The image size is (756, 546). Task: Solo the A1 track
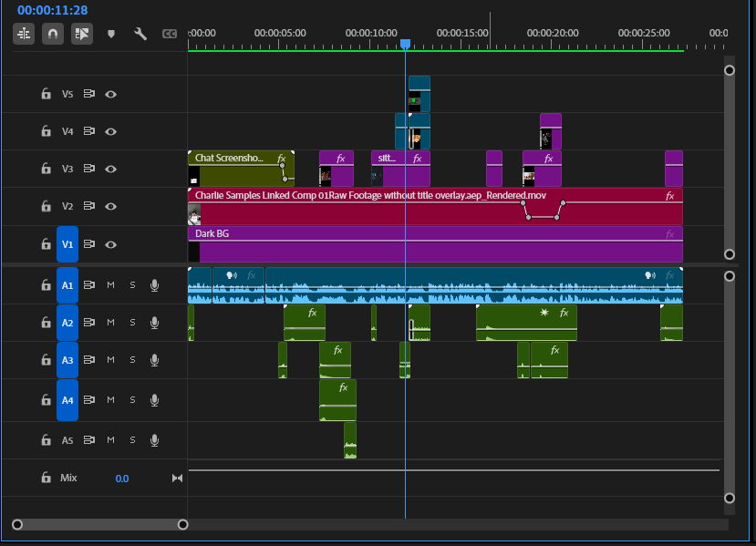pyautogui.click(x=132, y=285)
